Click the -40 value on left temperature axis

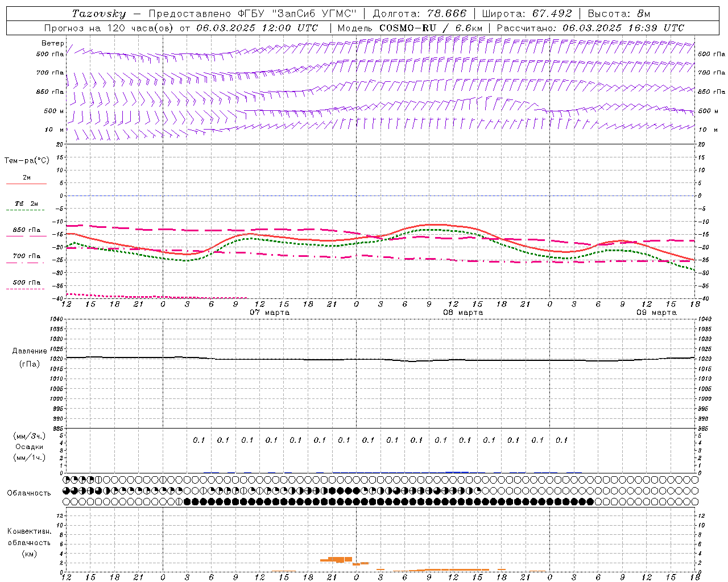click(x=59, y=298)
